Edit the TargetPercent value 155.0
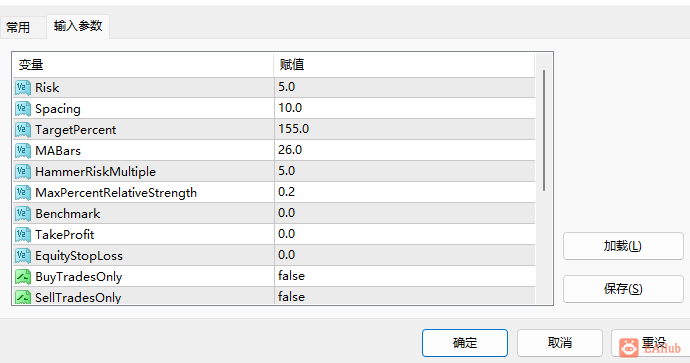The width and height of the screenshot is (690, 363). tap(404, 129)
